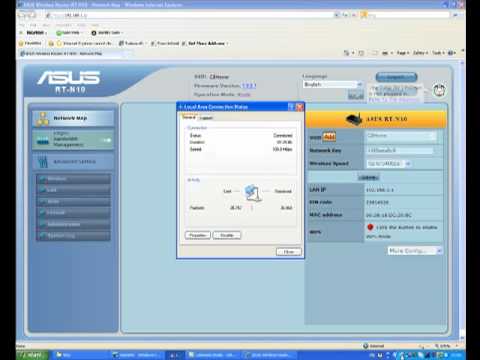Screen dimensions: 480x360
Task: Click the red WPS button icon
Action: (370, 227)
